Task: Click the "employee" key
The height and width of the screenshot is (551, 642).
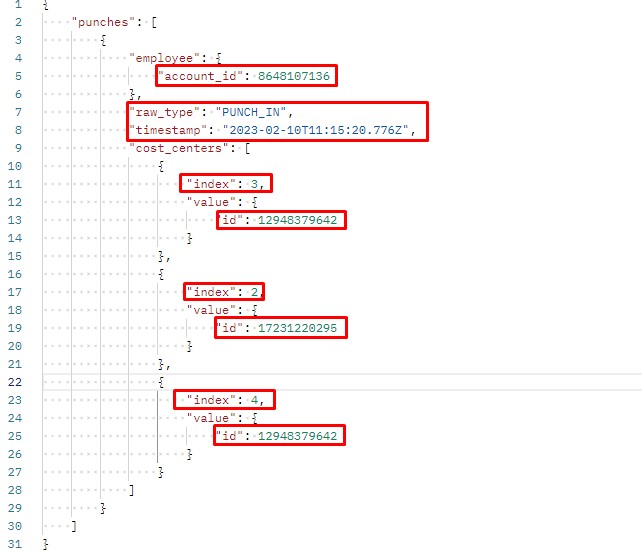Action: [x=166, y=58]
